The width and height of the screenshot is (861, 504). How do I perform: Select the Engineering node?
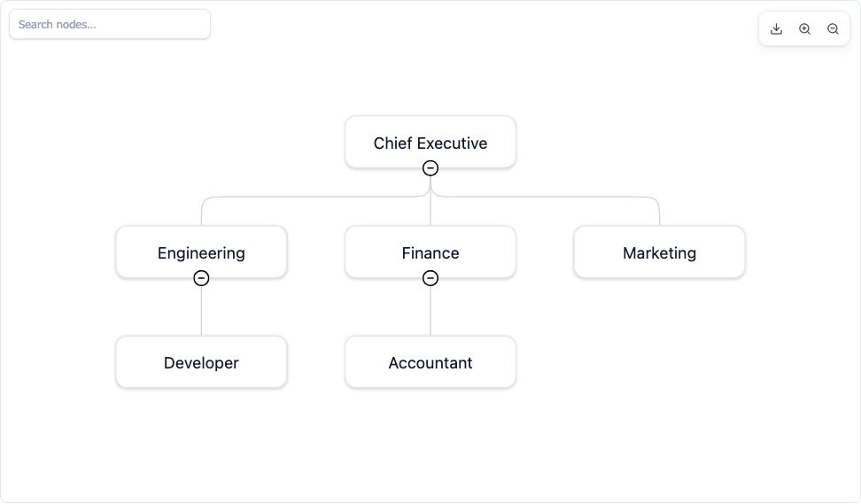pyautogui.click(x=202, y=252)
